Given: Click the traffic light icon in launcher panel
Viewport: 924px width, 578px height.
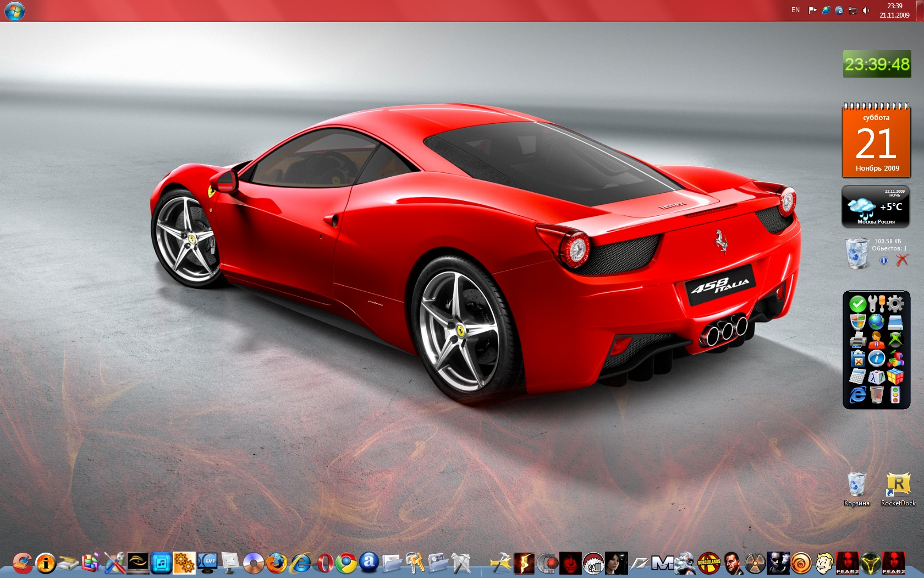Looking at the screenshot, I should pos(895,395).
